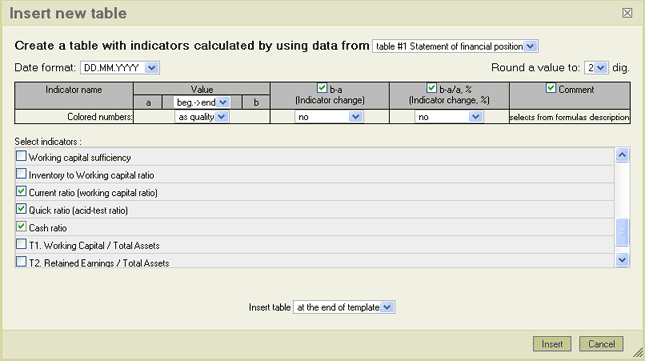Uncheck Current ratio (working capital ratio)
The image size is (645, 361).
click(x=21, y=191)
